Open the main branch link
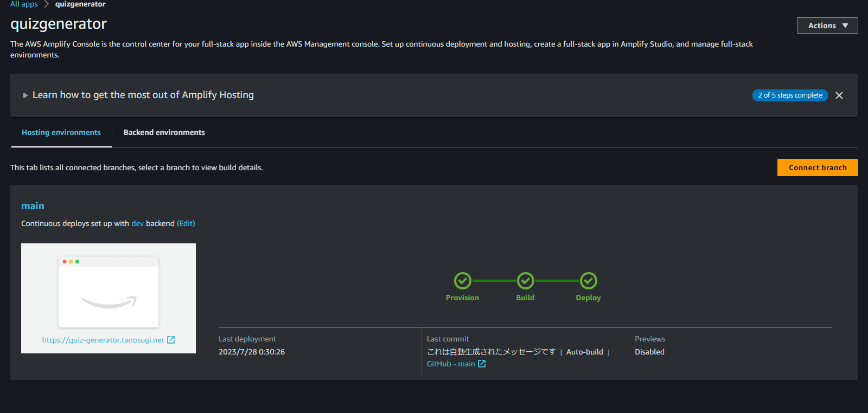Image resolution: width=868 pixels, height=413 pixels. point(33,206)
